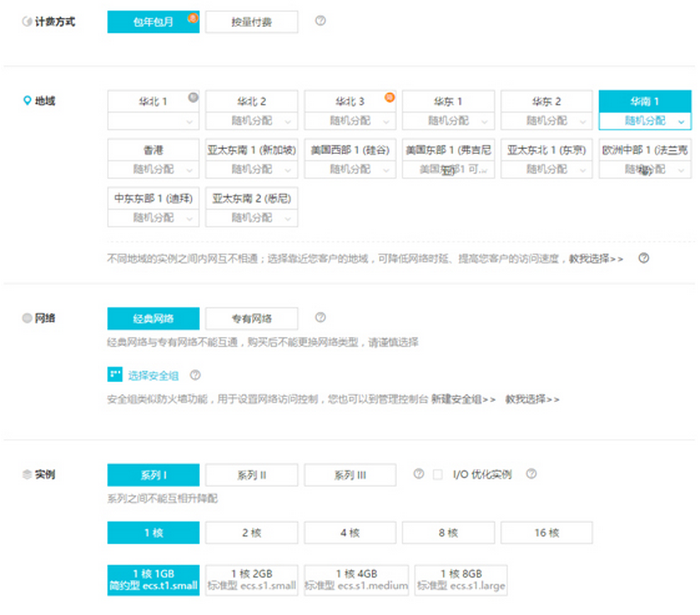
Task: Choose 1 核 2GB ecs.s1.small instance
Action: click(252, 580)
